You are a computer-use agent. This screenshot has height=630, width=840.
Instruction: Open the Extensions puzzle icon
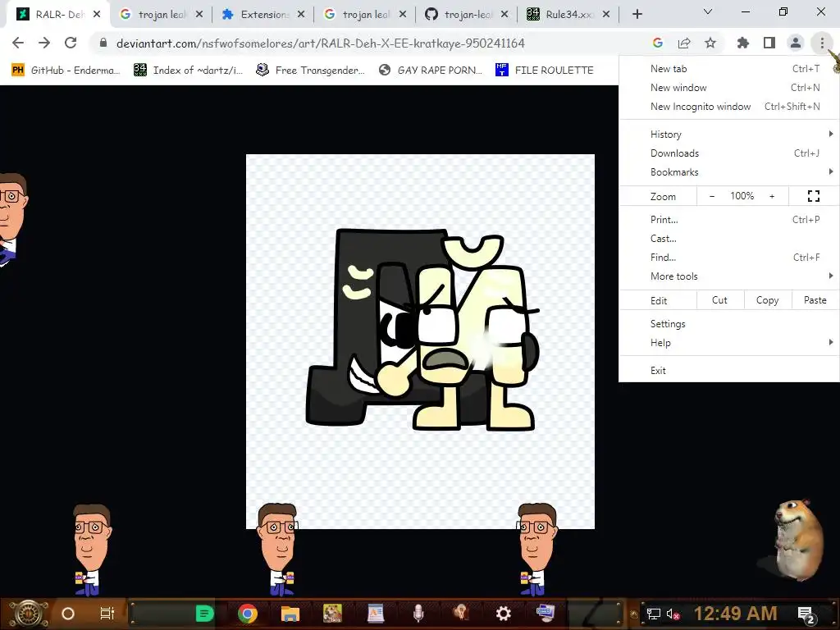743,43
